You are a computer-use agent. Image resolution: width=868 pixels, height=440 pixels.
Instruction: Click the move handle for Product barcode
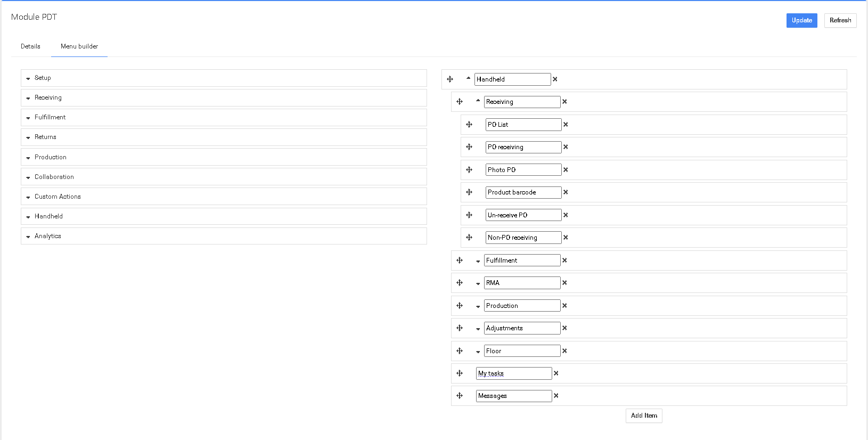click(x=469, y=192)
